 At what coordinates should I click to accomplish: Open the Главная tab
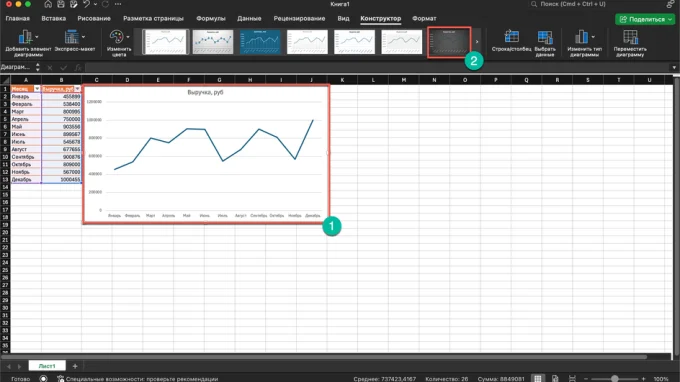[18, 19]
